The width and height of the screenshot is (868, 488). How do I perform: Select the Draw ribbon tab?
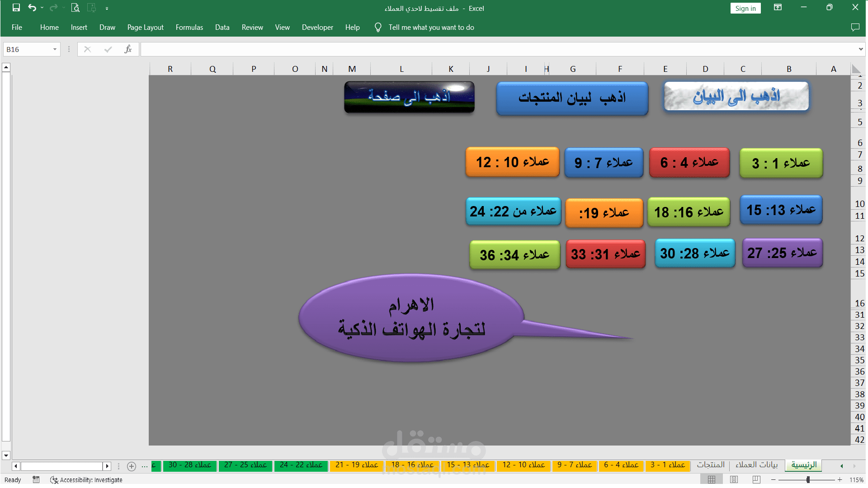coord(107,28)
